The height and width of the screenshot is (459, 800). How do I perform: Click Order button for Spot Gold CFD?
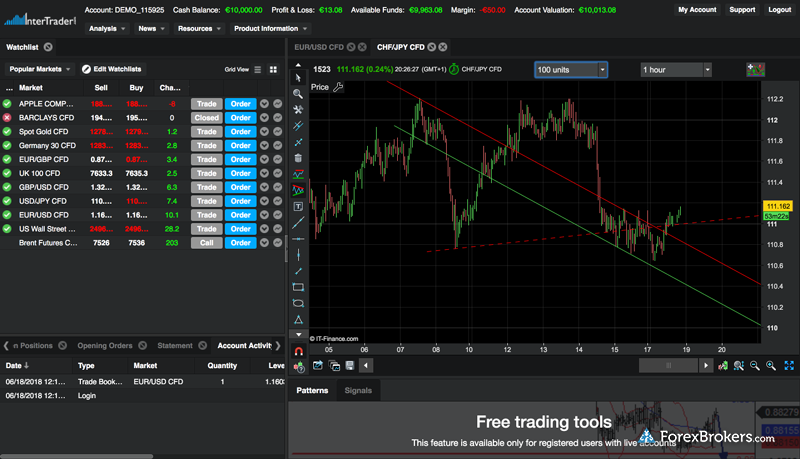point(240,132)
